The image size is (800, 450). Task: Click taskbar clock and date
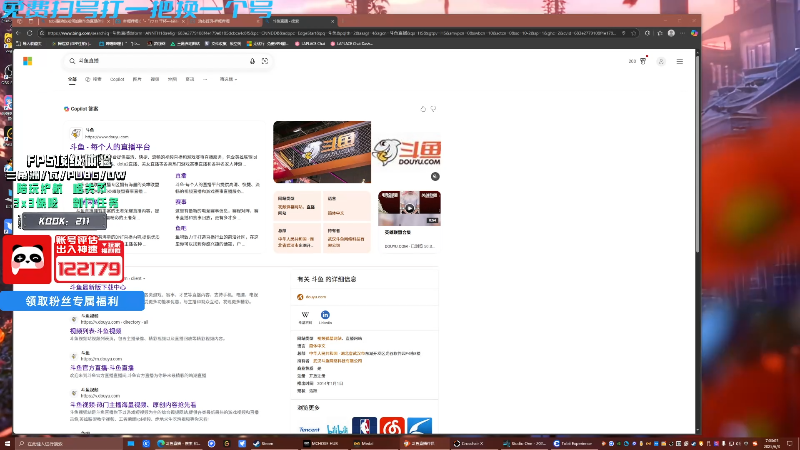[x=772, y=443]
